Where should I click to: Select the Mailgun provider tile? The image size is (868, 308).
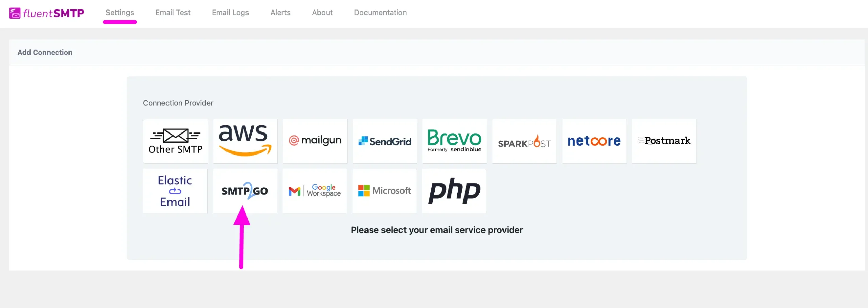click(x=315, y=141)
